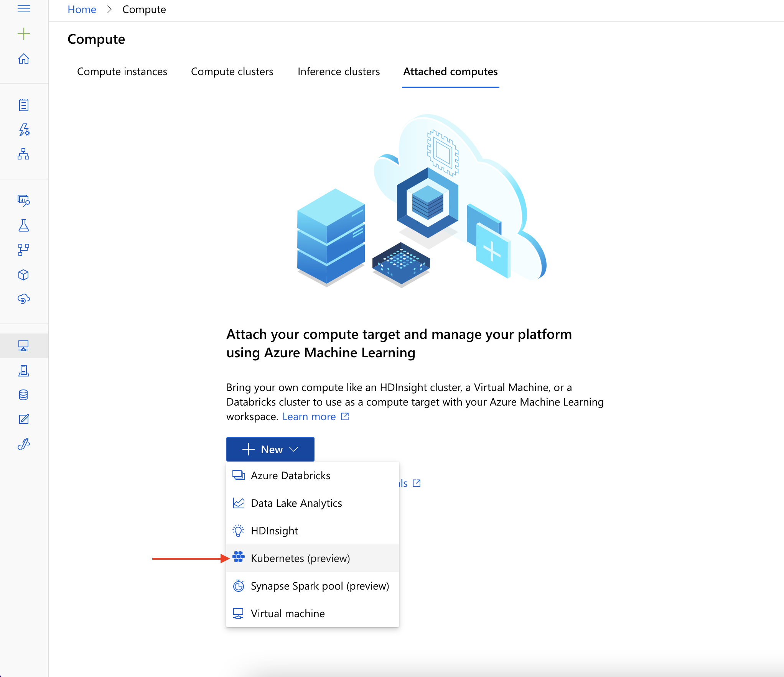Open the hamburger navigation menu
784x677 pixels.
click(24, 9)
